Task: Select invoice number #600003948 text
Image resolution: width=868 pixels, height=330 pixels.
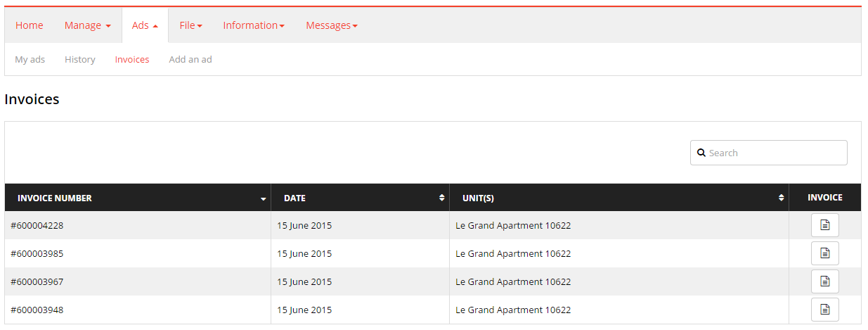Action: (37, 310)
